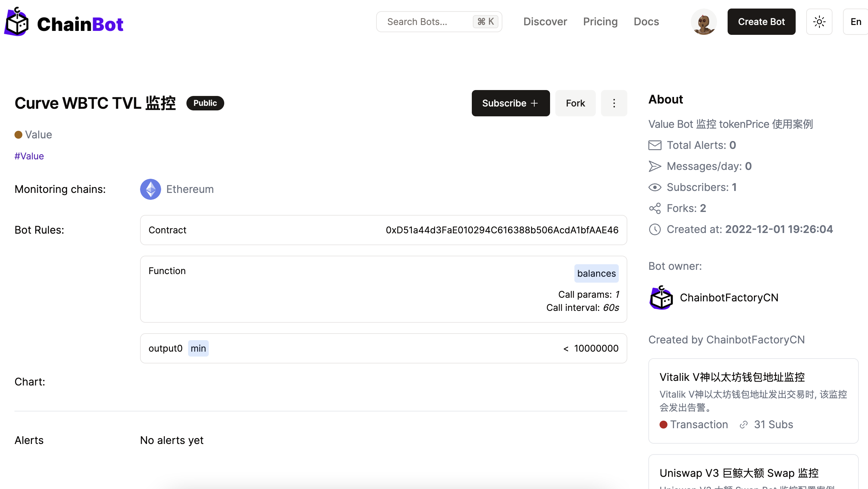868x489 pixels.
Task: Open the three-dot more options menu
Action: (614, 103)
